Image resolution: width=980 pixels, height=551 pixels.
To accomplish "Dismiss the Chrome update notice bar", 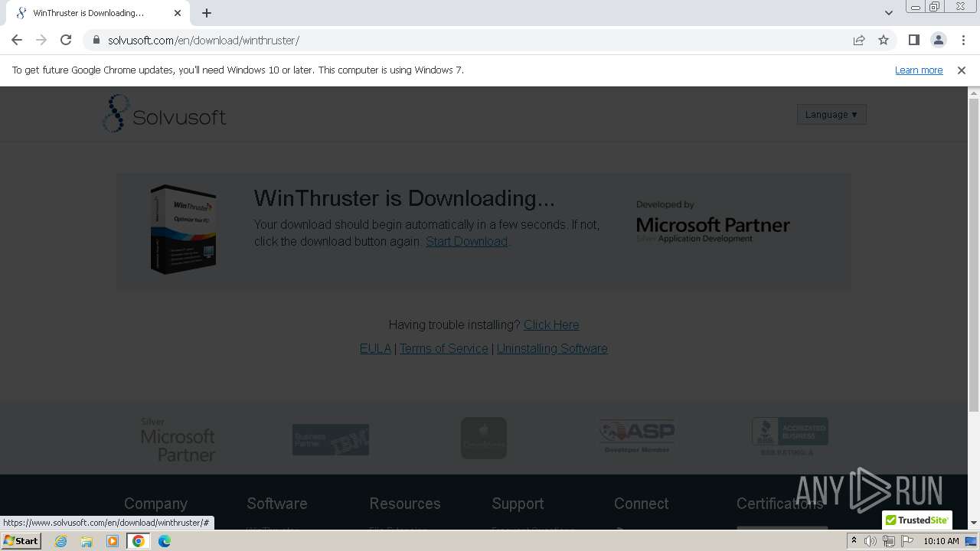I will pos(961,70).
